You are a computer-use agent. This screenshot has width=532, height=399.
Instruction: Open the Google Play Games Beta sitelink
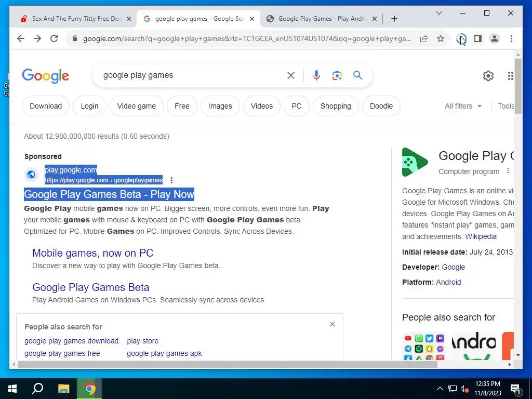tap(90, 287)
